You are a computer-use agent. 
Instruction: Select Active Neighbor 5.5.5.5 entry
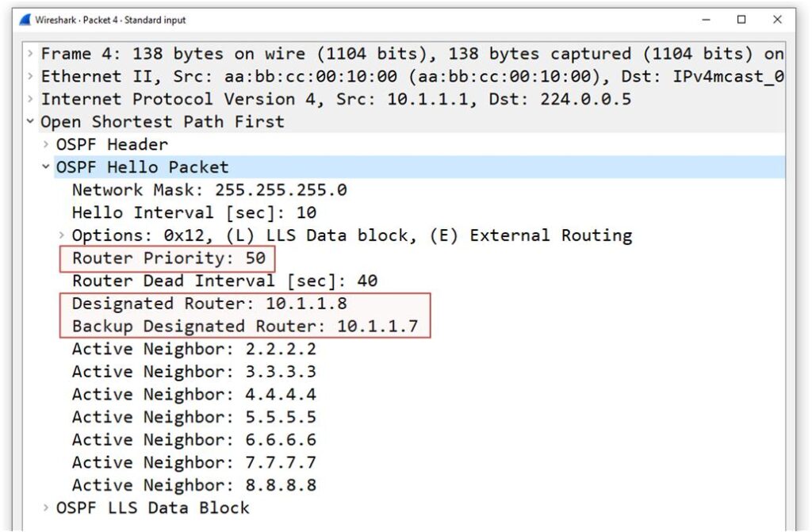click(x=193, y=418)
